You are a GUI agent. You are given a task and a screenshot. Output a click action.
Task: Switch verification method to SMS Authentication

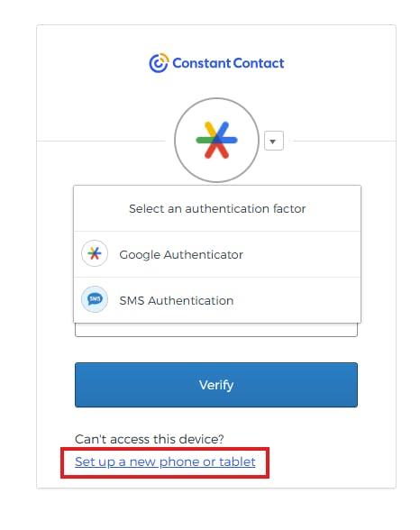217,300
